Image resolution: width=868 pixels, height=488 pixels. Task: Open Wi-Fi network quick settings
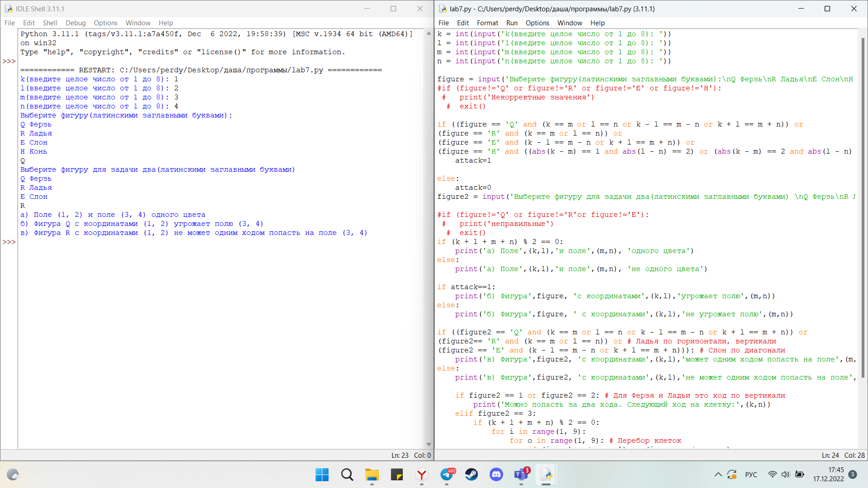772,474
